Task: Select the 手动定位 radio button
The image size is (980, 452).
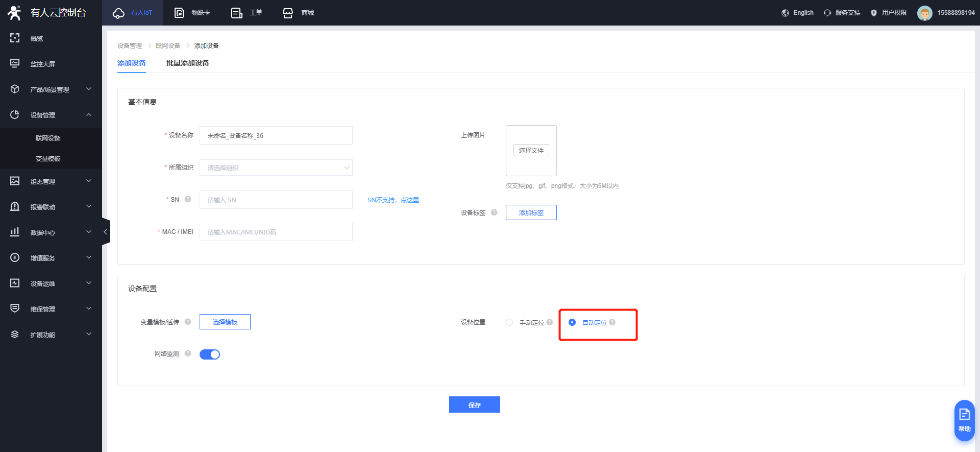Action: pyautogui.click(x=509, y=322)
